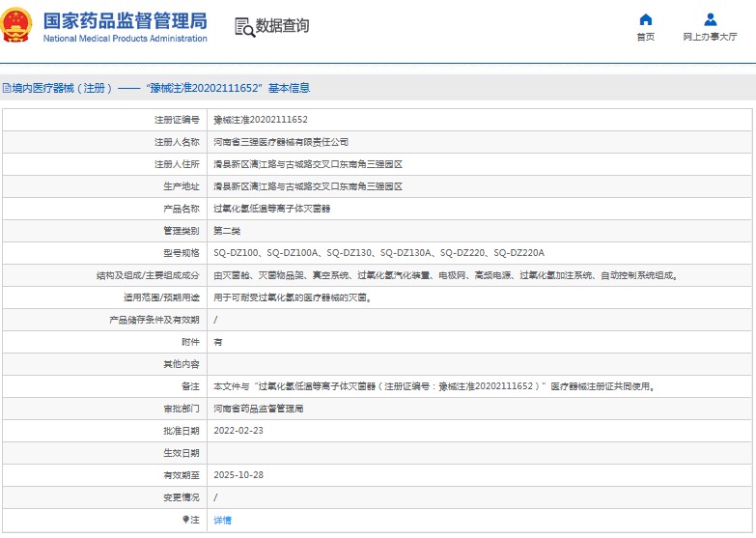Screen dimensions: 756x538
Task: Click the document icon before 境内医疗器械
Action: 6,88
